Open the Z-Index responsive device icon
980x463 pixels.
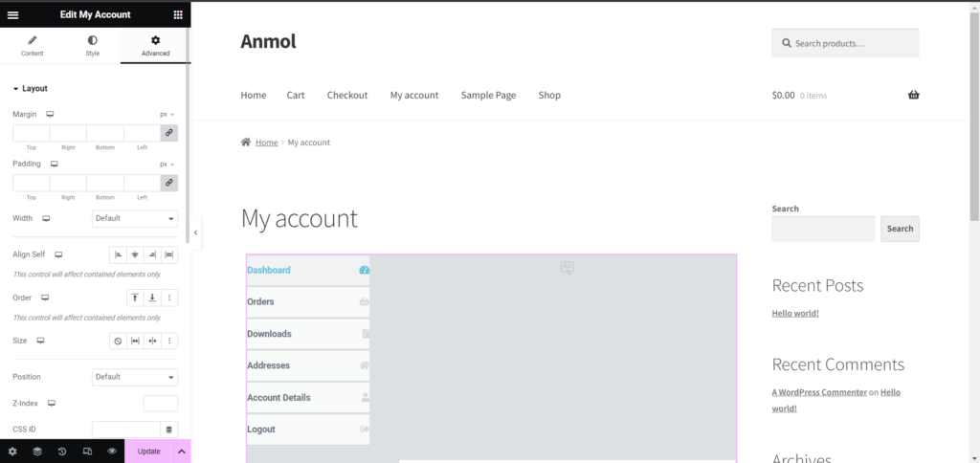(52, 403)
